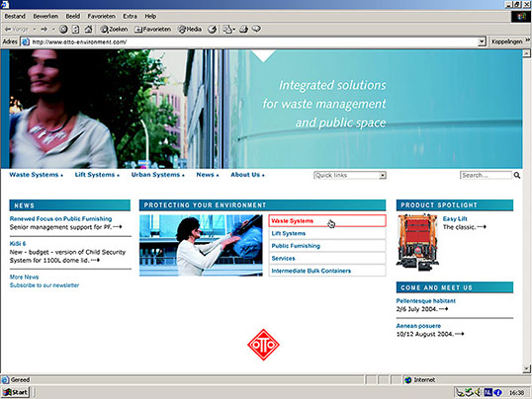This screenshot has width=532, height=399.
Task: Click the scroll up arrow on scrollbar
Action: (x=527, y=53)
